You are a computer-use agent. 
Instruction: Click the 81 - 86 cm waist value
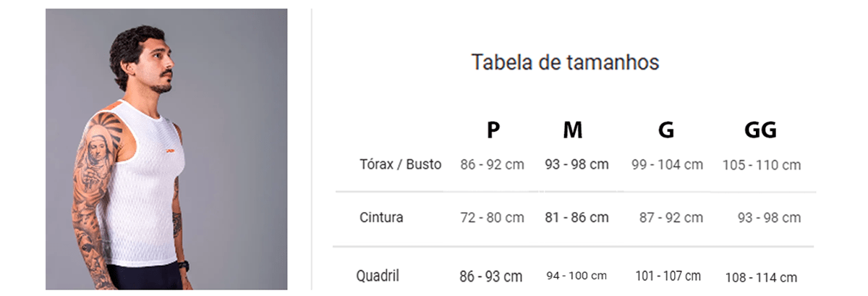pyautogui.click(x=576, y=217)
